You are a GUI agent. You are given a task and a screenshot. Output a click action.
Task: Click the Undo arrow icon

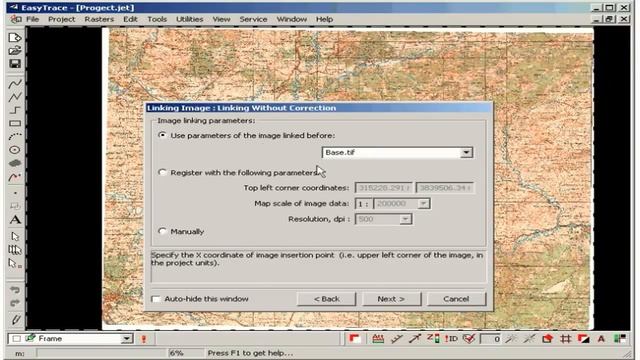[x=15, y=290]
